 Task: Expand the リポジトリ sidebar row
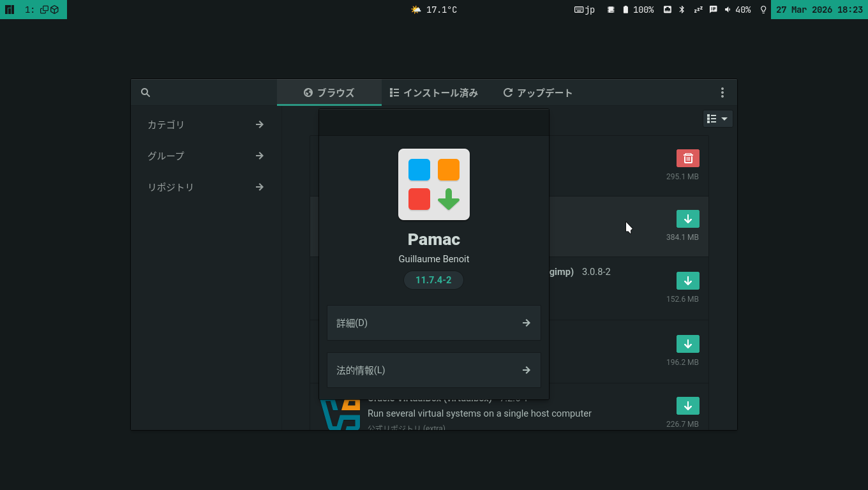click(206, 187)
